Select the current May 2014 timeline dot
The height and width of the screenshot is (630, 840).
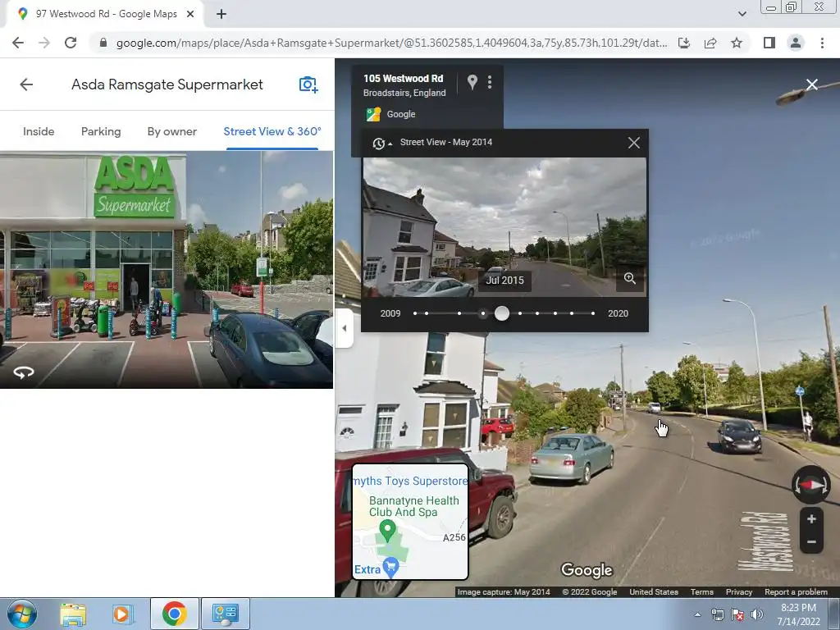(482, 313)
